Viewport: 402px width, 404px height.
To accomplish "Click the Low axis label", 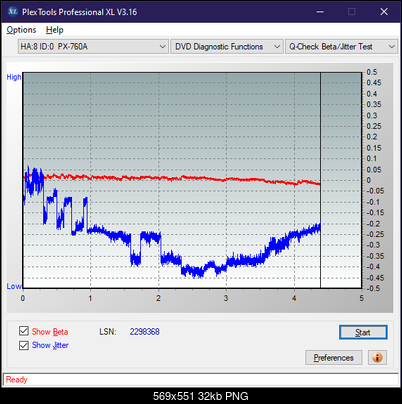I will [x=14, y=286].
